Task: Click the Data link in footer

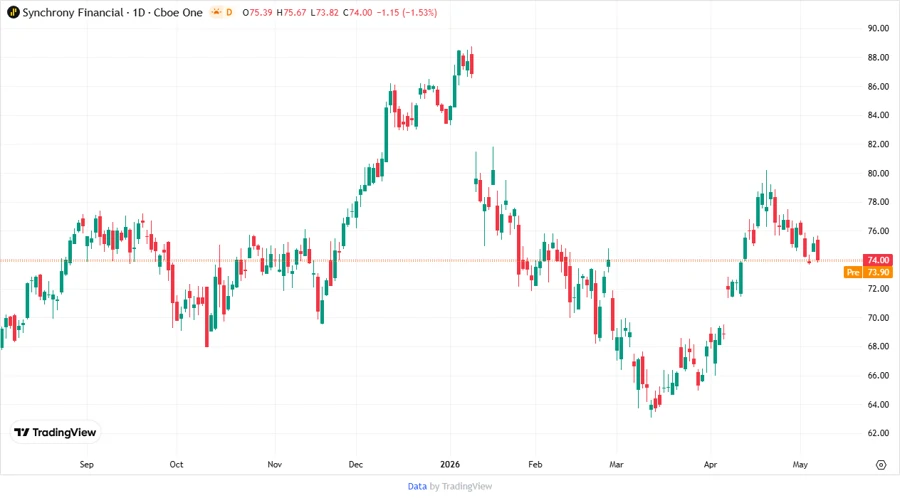Action: tap(417, 487)
